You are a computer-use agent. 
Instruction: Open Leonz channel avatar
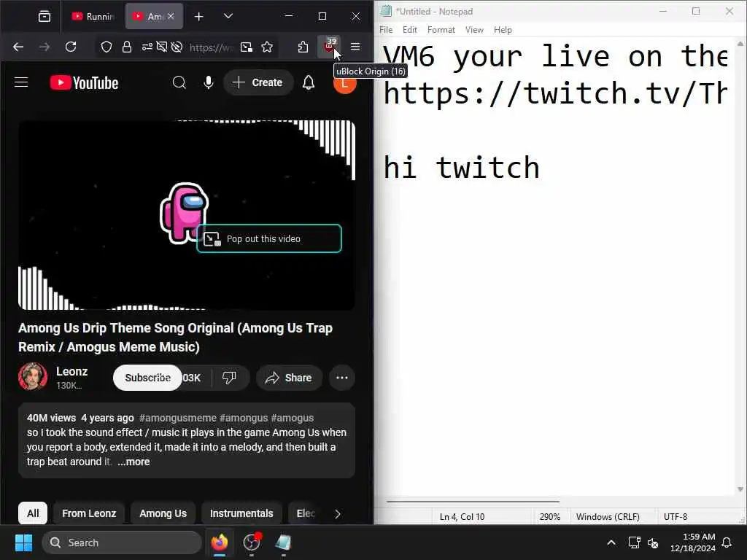[32, 376]
